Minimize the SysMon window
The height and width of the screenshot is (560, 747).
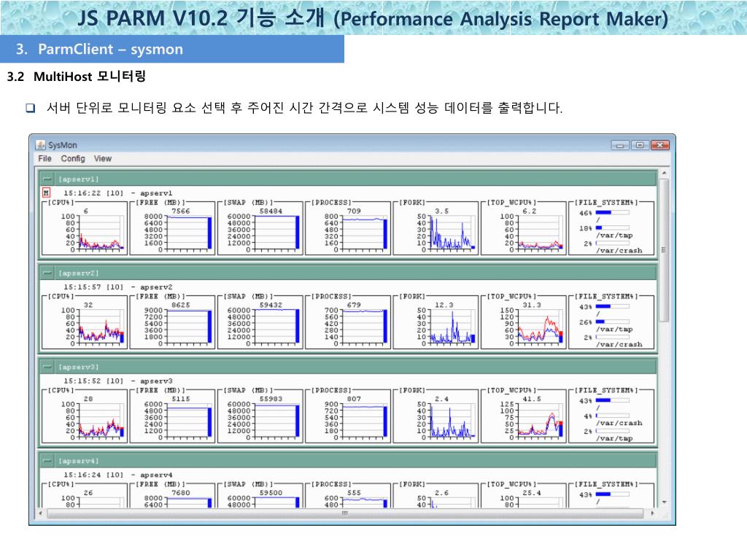coord(620,145)
